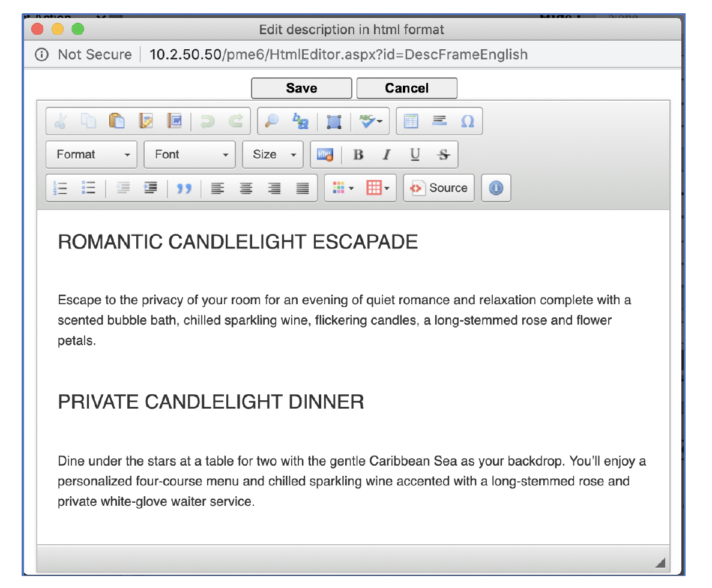712x588 pixels.
Task: Switch to Source view
Action: [x=439, y=188]
